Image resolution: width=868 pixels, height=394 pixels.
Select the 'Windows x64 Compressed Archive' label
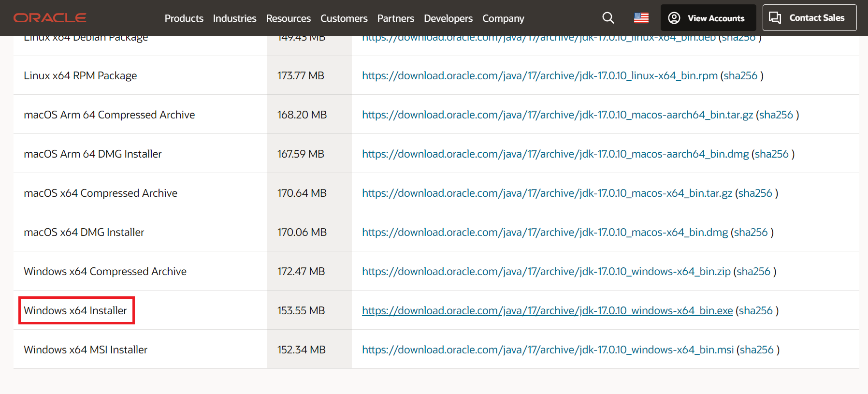click(x=105, y=271)
